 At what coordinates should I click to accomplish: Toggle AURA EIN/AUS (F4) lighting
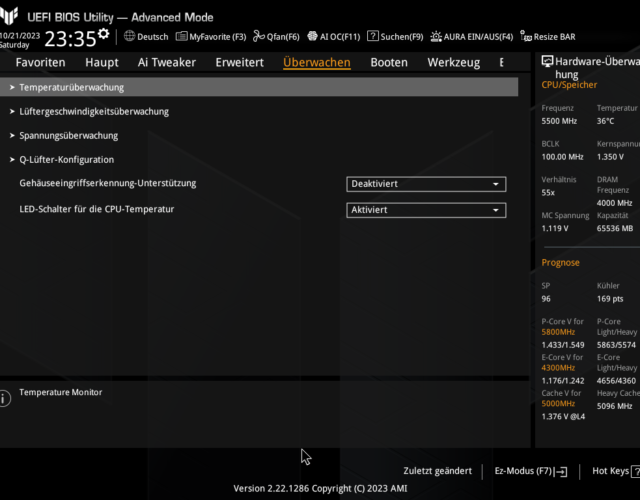coord(436,37)
